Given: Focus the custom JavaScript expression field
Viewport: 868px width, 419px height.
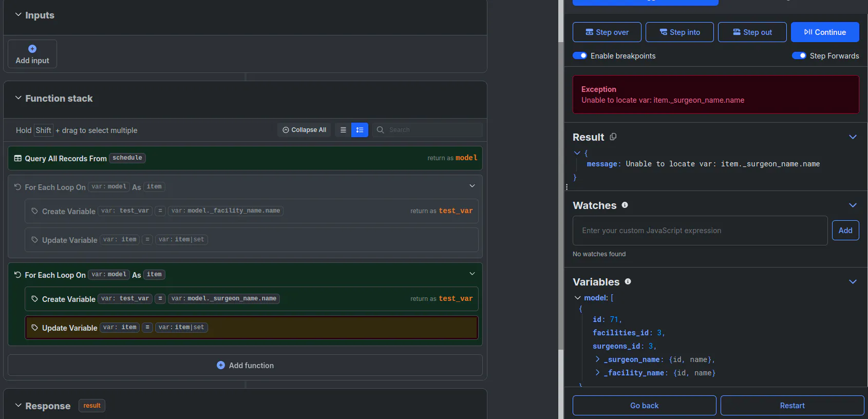Looking at the screenshot, I should point(700,231).
